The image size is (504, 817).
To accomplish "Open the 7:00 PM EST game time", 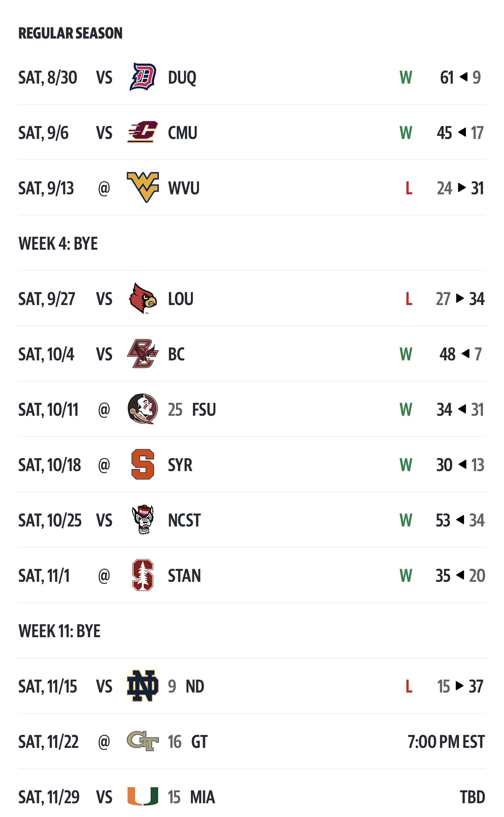I will coord(446,742).
